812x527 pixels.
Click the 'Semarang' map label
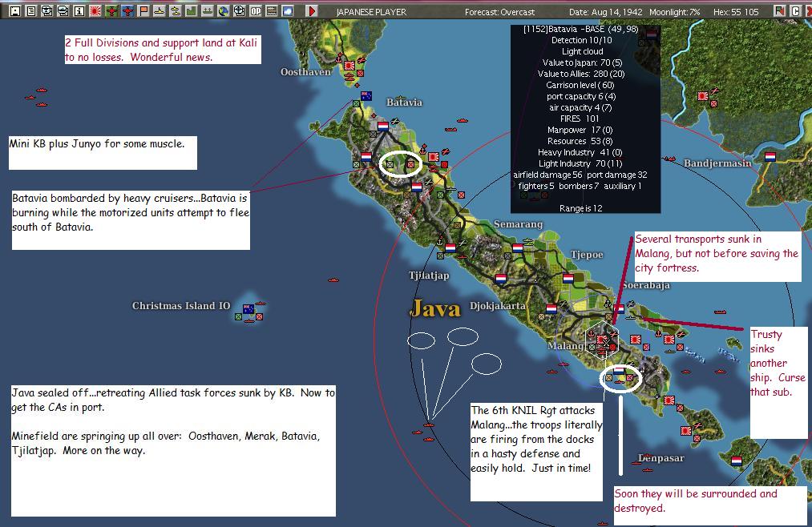click(518, 224)
